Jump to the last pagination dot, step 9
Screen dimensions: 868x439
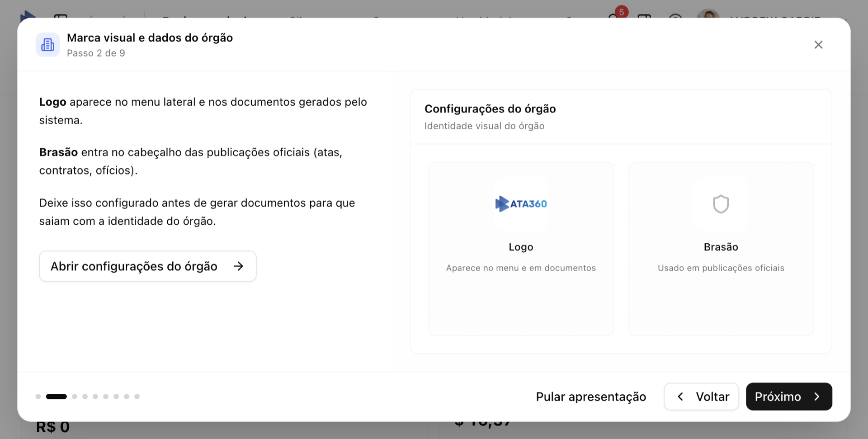pyautogui.click(x=137, y=397)
